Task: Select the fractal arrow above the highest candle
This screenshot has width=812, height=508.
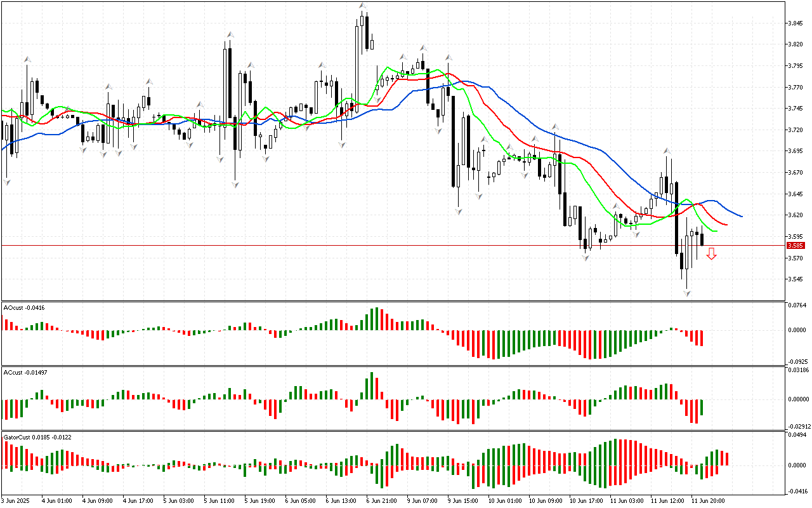Action: (x=362, y=6)
